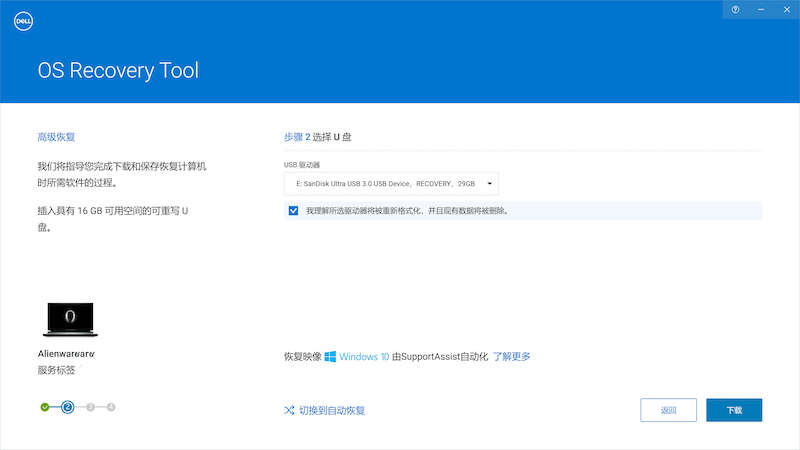
Task: Select step 4 circle in progress indicator
Action: point(111,407)
